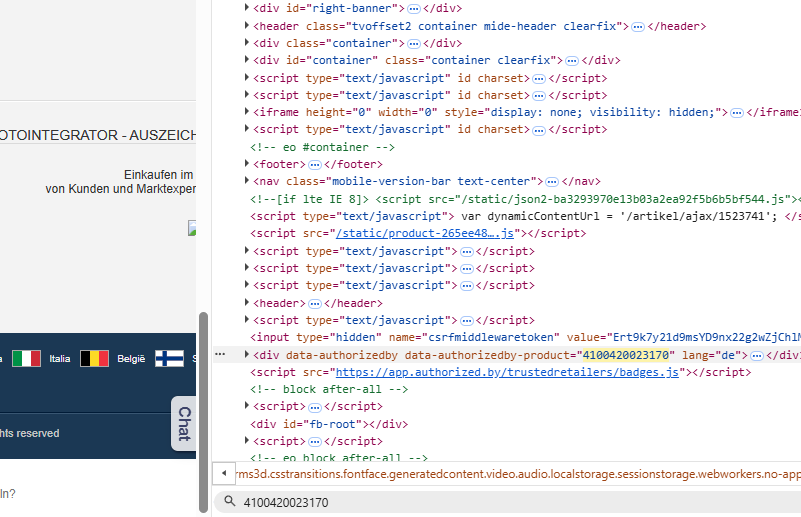801x517 pixels.
Task: Select the dynamicContentUrl script line
Action: (x=525, y=216)
